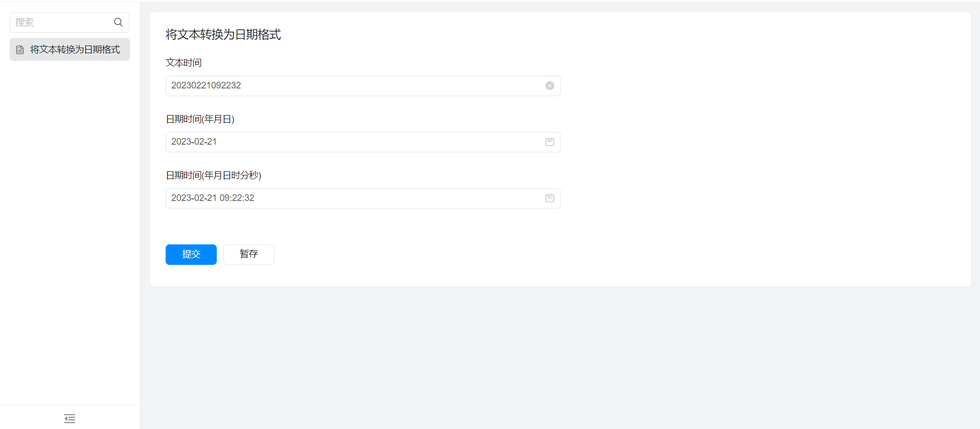This screenshot has height=429, width=980.
Task: Collapse the sidebar with the bottom fold icon
Action: pos(70,418)
